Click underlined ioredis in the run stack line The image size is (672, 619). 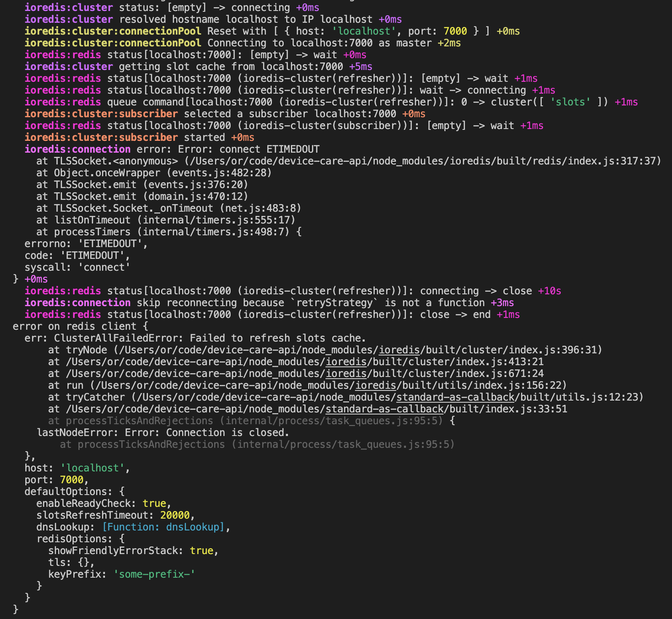(x=376, y=385)
